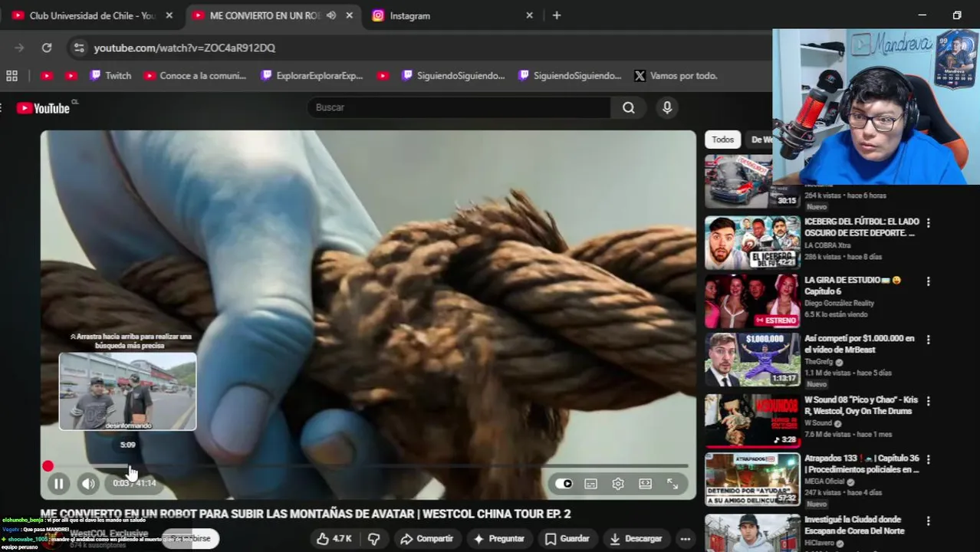This screenshot has height=552, width=980.
Task: Open options menu for W Sound 08 video
Action: coord(929,401)
